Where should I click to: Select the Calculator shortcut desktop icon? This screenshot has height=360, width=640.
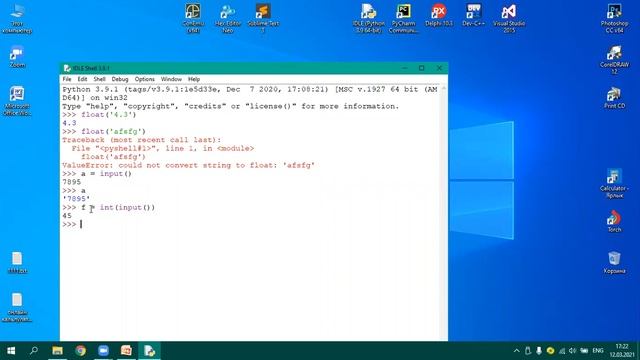614,183
